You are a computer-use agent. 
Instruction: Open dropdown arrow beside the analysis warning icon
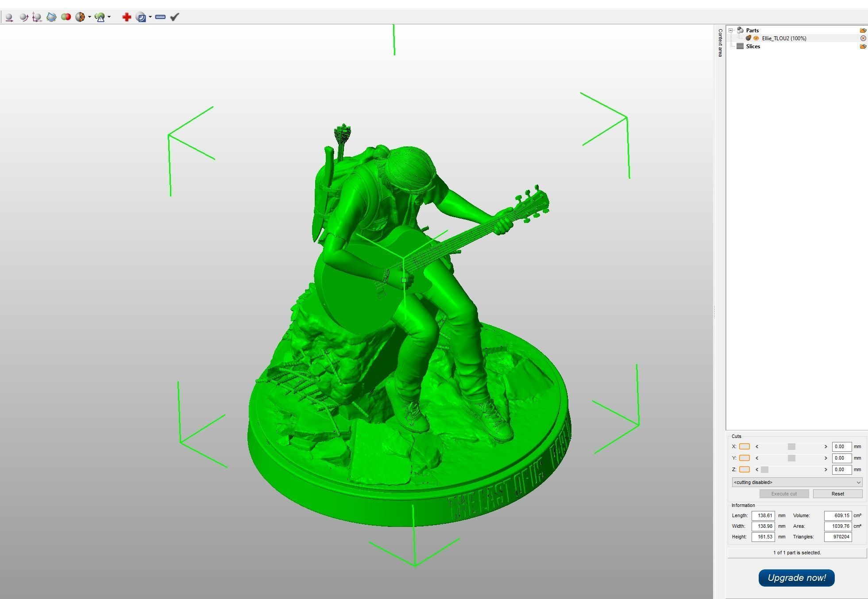point(109,17)
